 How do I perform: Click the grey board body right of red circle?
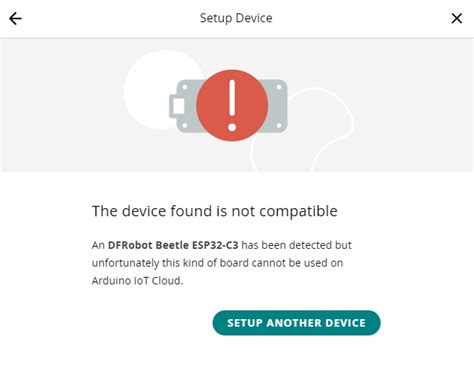(x=278, y=107)
